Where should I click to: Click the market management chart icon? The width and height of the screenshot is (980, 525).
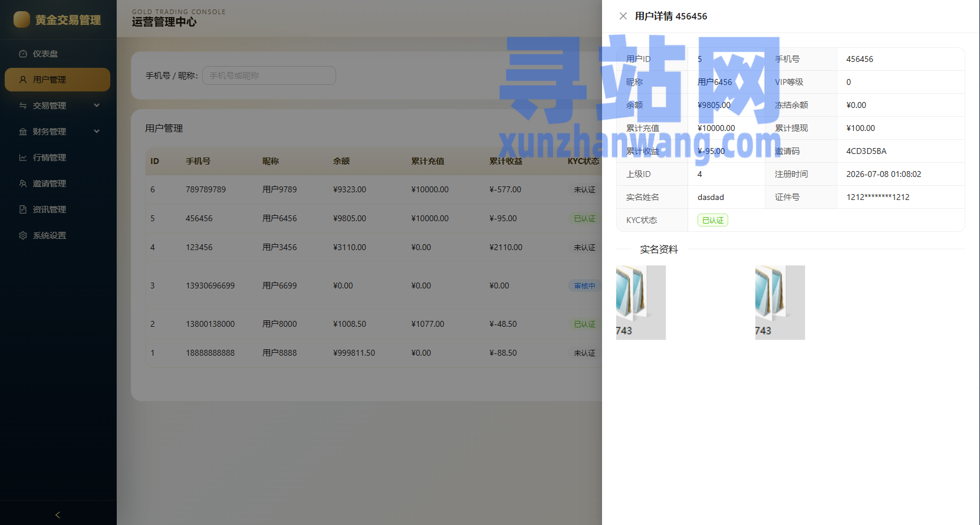coord(23,157)
